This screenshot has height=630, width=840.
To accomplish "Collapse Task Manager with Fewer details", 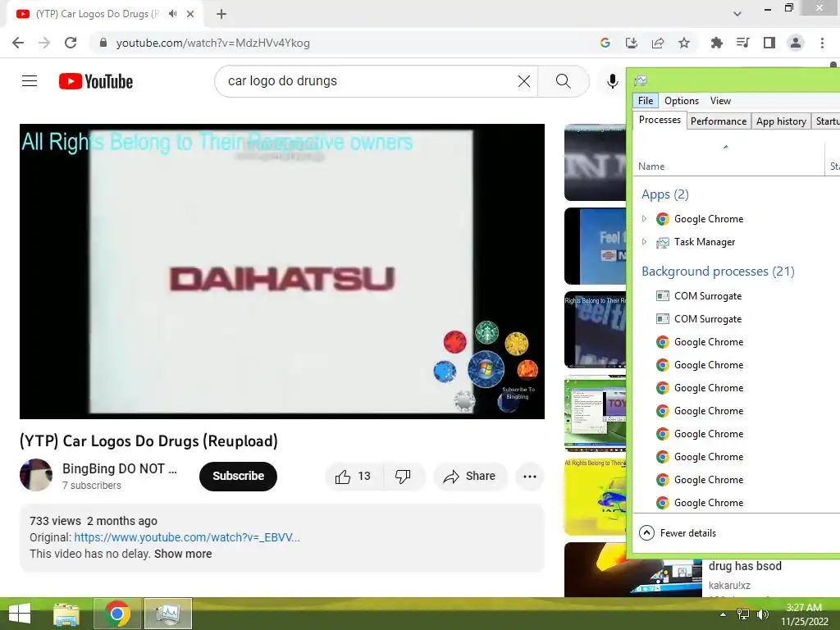I will [x=678, y=533].
